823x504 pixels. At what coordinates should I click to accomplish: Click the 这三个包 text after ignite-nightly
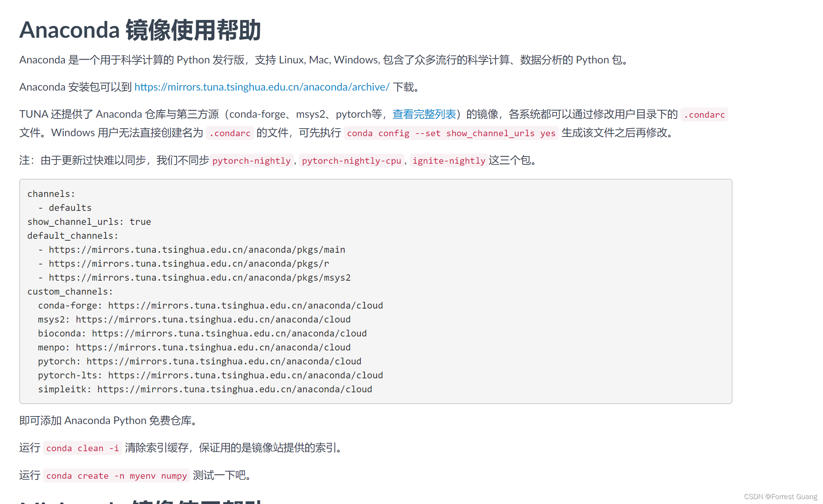tap(513, 161)
